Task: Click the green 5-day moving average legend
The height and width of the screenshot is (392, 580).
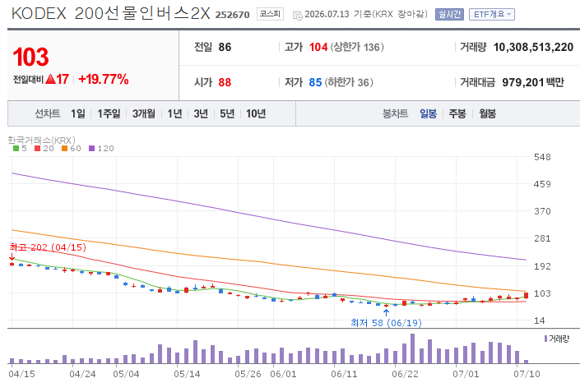Action: pos(20,149)
